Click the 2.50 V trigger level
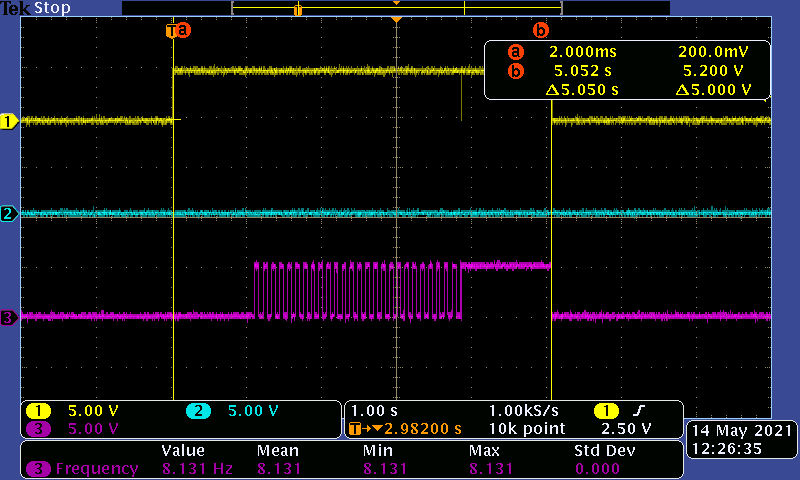Viewport: 800px width, 480px height. tap(626, 428)
